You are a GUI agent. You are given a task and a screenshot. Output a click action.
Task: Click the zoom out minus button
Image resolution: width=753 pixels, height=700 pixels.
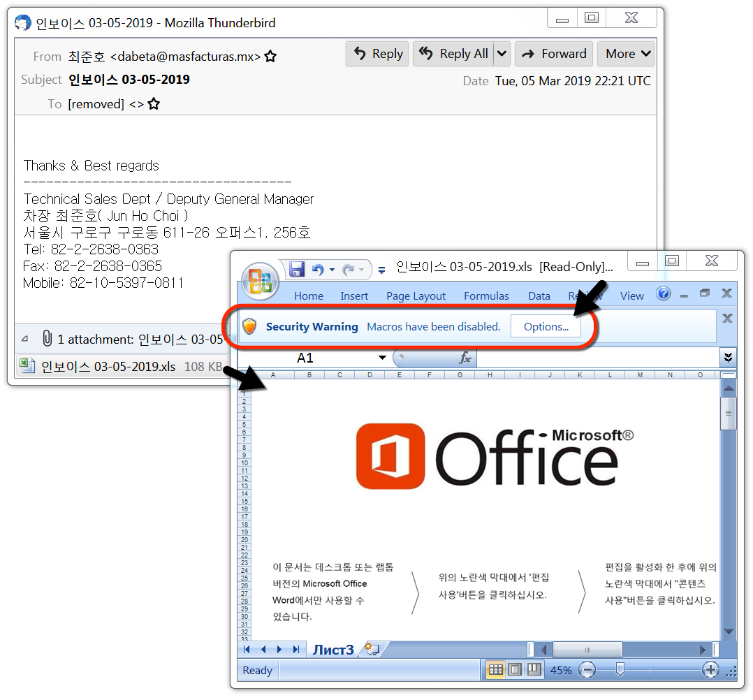(587, 669)
